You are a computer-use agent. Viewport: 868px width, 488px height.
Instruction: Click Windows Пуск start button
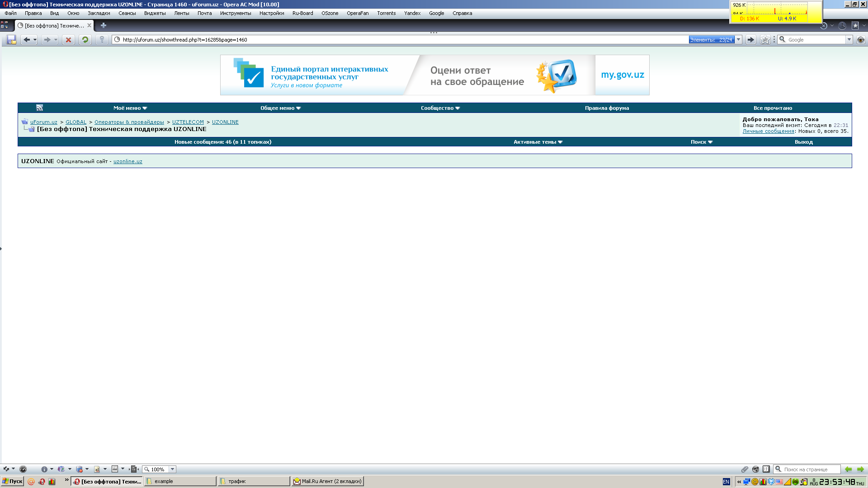pyautogui.click(x=12, y=482)
